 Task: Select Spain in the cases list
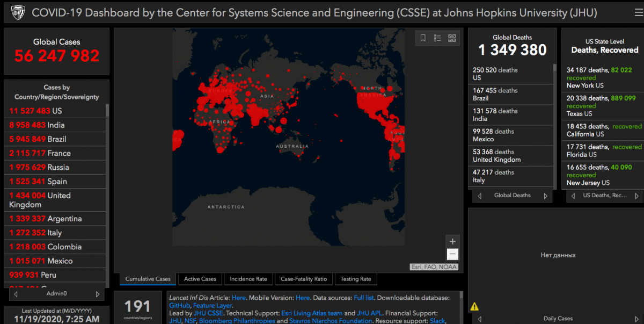click(55, 181)
